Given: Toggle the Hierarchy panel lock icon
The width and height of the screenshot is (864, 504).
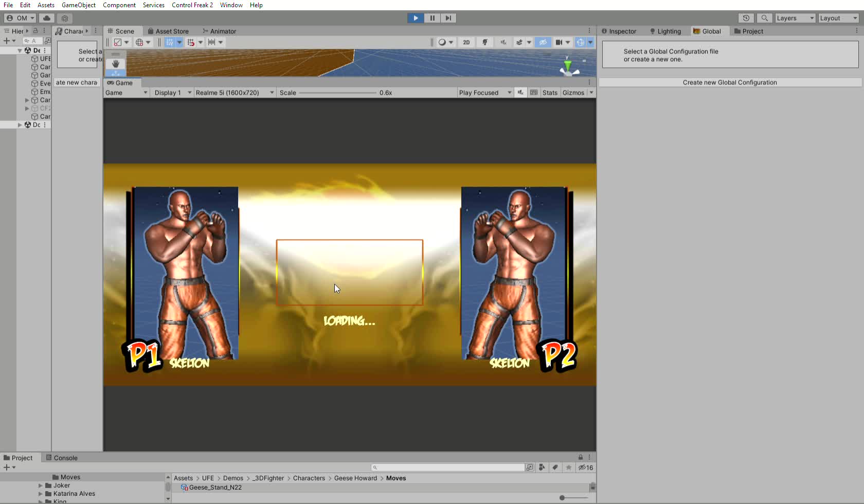Looking at the screenshot, I should (35, 31).
